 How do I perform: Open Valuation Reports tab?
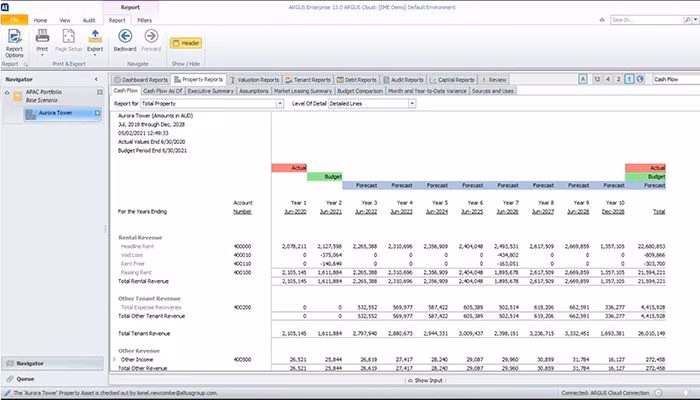tap(254, 79)
